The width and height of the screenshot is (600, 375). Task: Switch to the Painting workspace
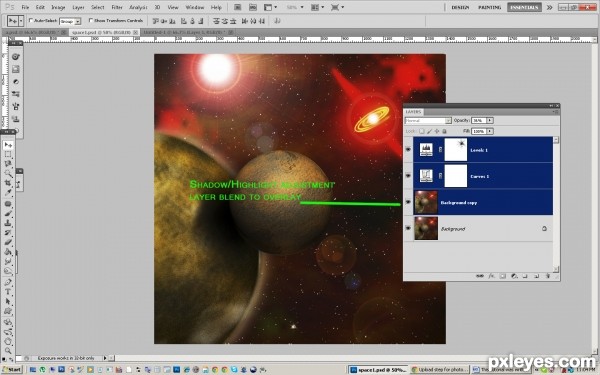489,7
